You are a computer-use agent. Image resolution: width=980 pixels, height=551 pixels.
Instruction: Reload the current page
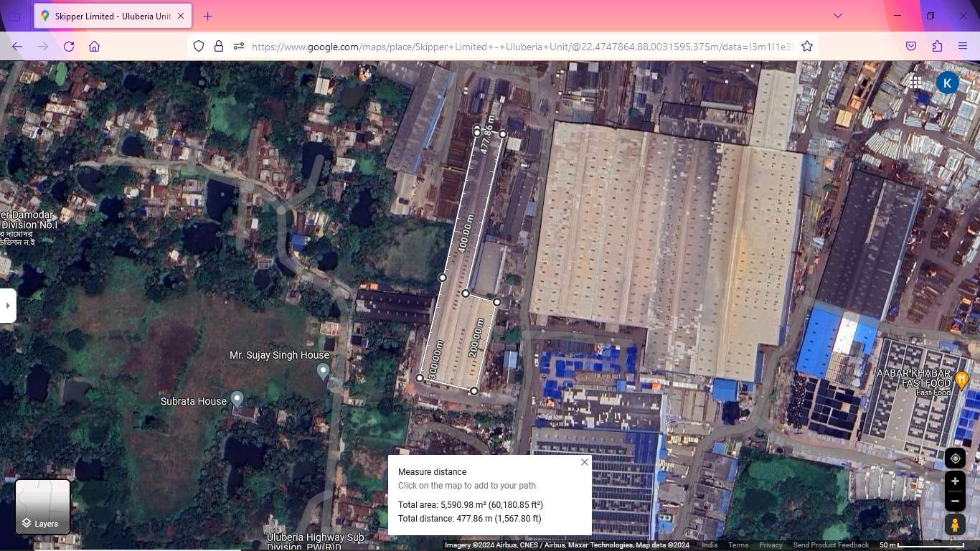(69, 46)
